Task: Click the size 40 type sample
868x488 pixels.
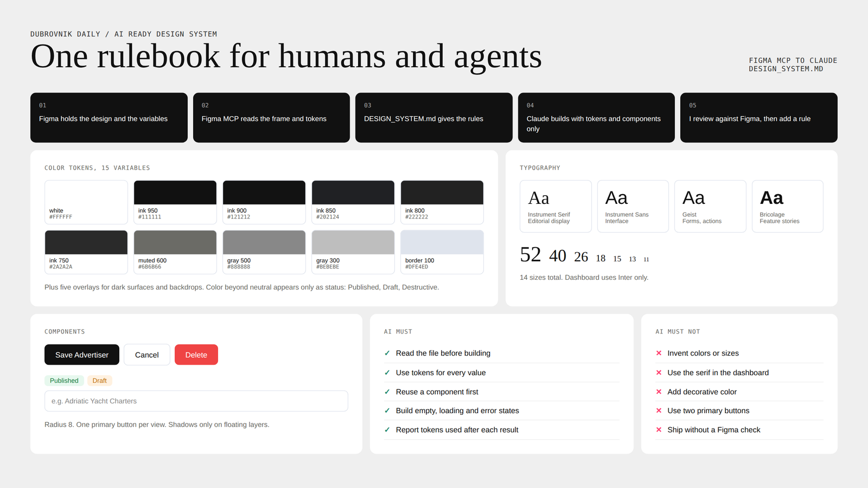Action: tap(558, 256)
